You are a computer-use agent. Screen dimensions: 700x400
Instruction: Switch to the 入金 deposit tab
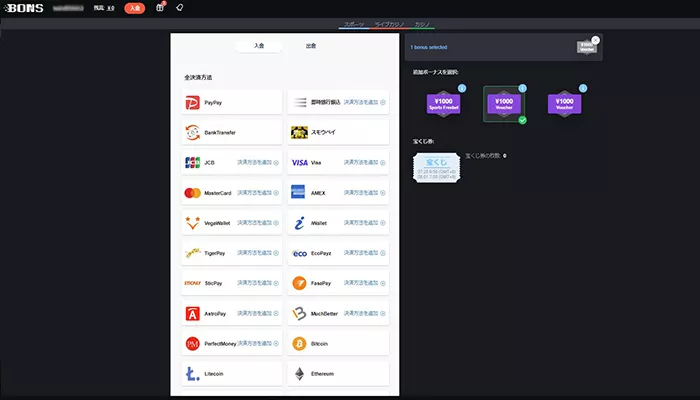(x=259, y=46)
